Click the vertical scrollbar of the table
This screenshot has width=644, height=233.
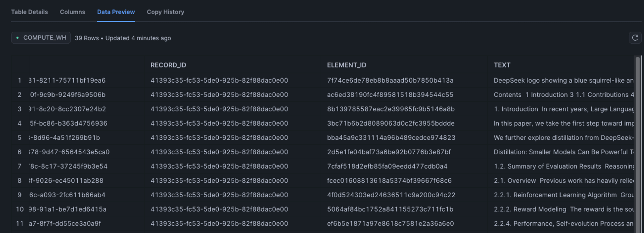point(638,144)
